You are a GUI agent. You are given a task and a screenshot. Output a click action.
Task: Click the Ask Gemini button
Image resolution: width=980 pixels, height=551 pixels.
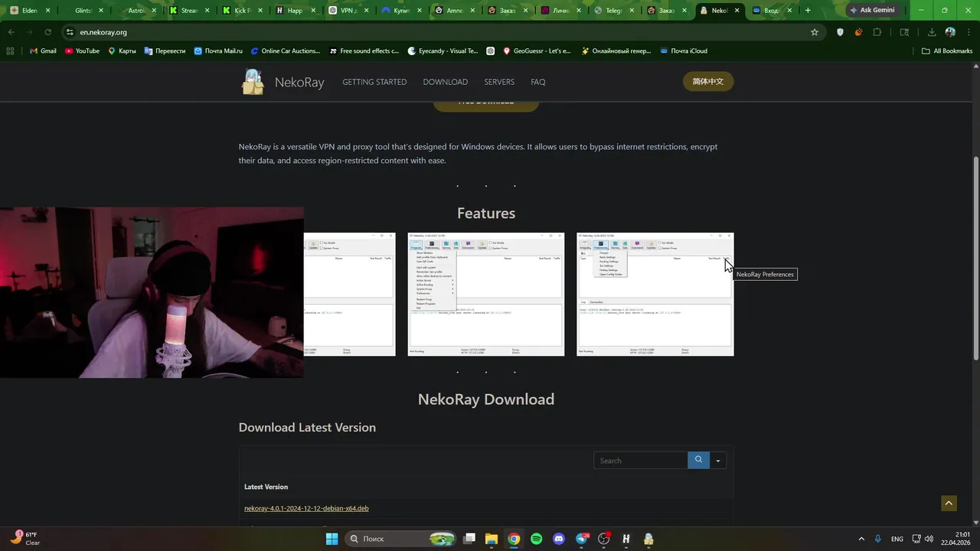(872, 11)
